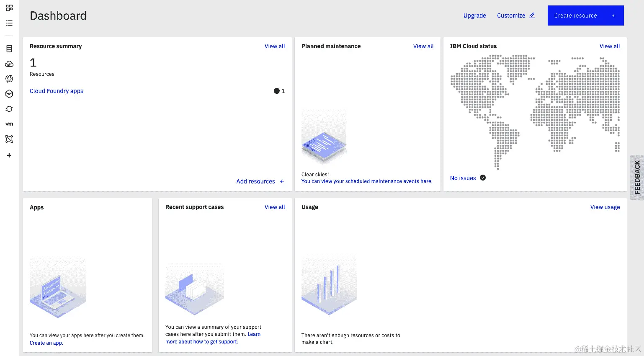Image resolution: width=644 pixels, height=356 pixels.
Task: Click the Create an app link
Action: (46, 343)
